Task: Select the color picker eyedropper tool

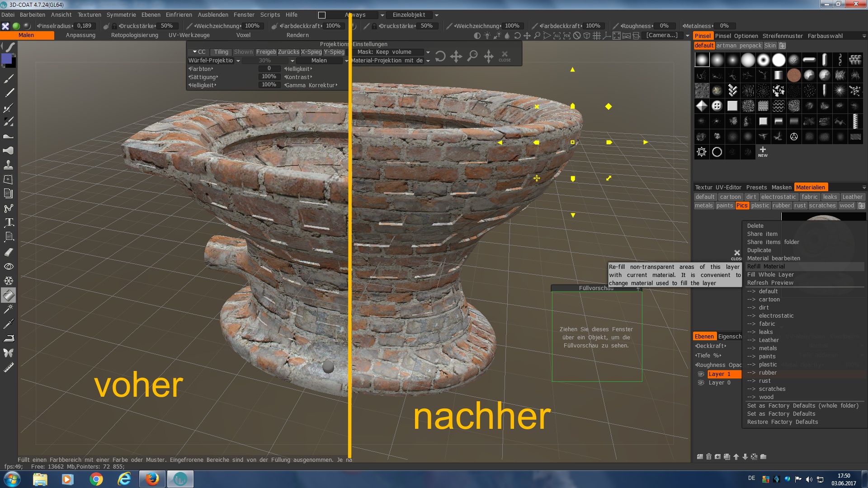Action: click(9, 324)
